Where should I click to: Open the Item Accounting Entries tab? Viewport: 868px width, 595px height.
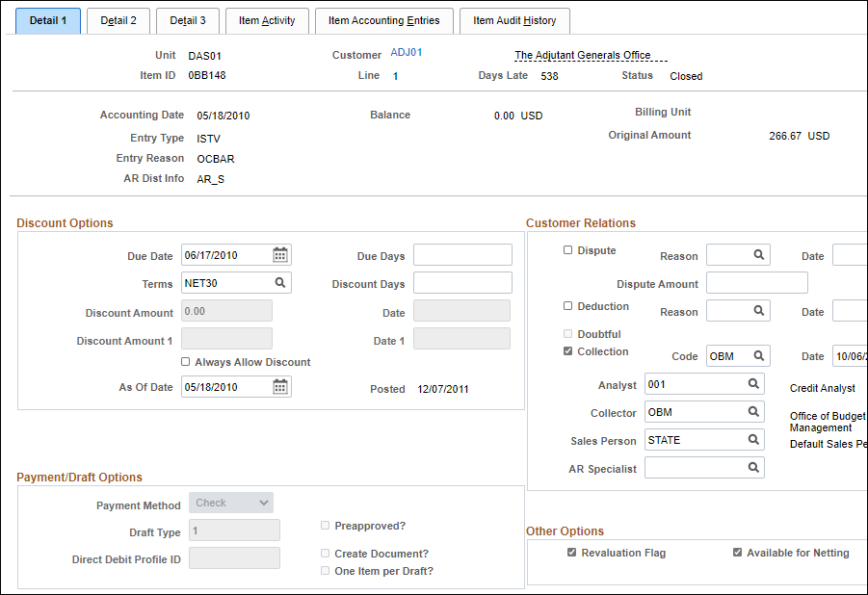(384, 20)
